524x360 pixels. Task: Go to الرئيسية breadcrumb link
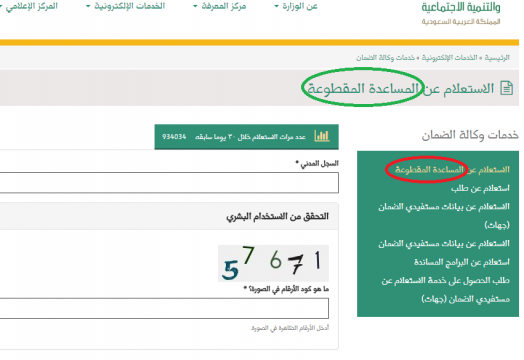tap(497, 57)
